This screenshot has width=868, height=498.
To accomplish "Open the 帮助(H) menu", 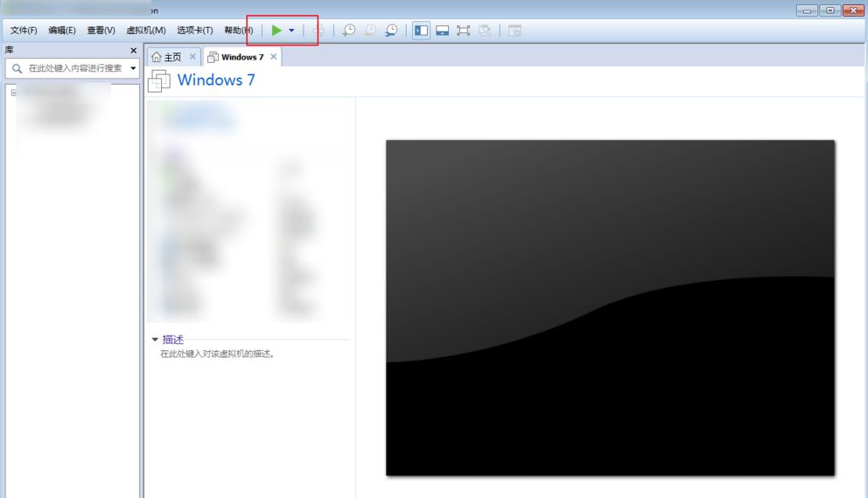I will coord(239,31).
